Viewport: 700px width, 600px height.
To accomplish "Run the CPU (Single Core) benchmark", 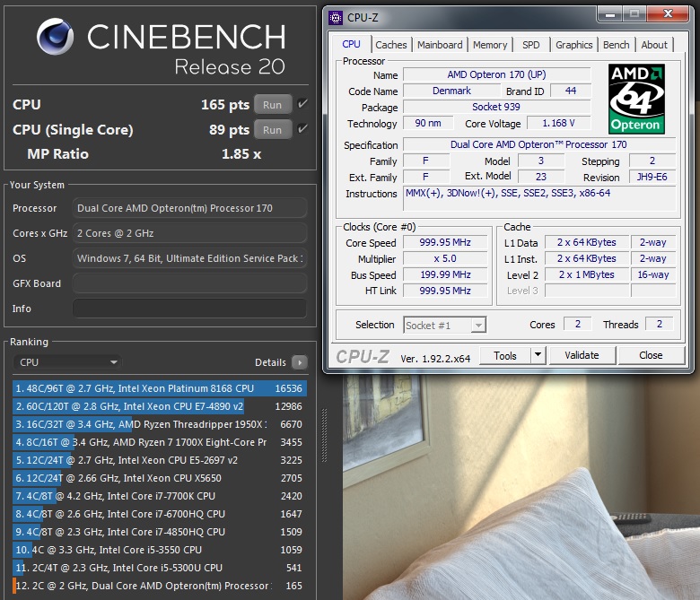I will pyautogui.click(x=272, y=130).
